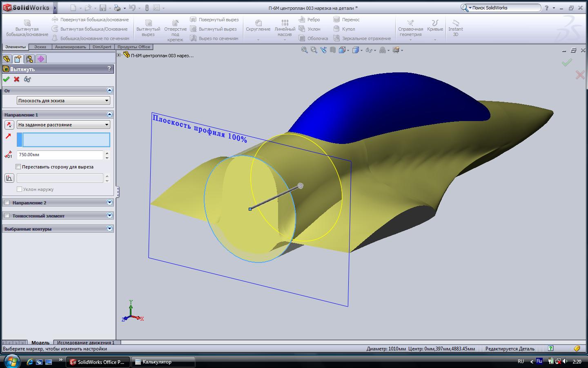Viewport: 588px width, 368px height.
Task: Open the На заданное расстояние dropdown
Action: point(63,125)
